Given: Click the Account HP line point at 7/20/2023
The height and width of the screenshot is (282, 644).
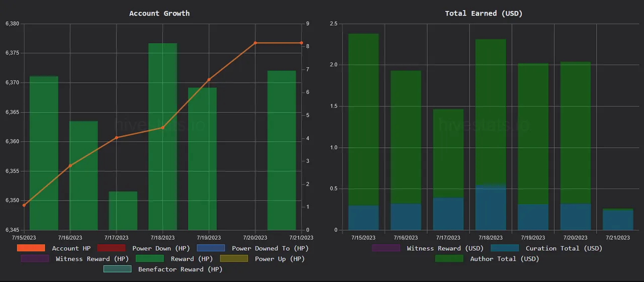Looking at the screenshot, I should click(255, 43).
